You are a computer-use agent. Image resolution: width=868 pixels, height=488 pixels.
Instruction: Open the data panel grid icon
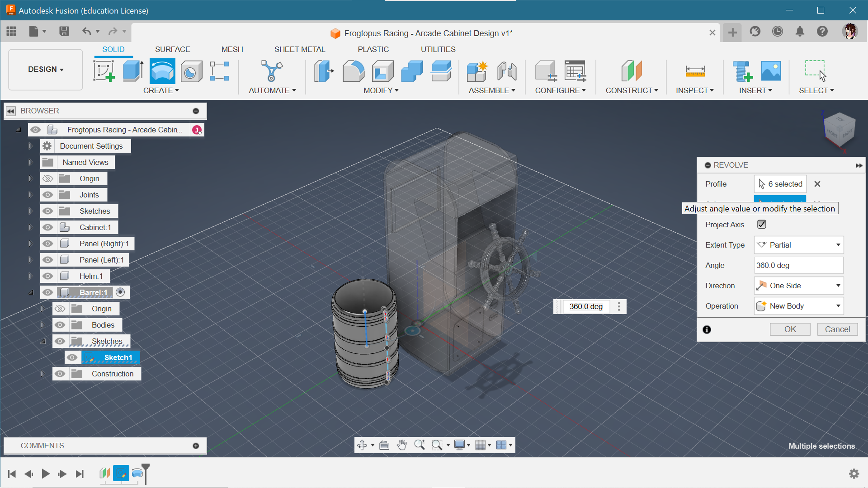pyautogui.click(x=11, y=31)
